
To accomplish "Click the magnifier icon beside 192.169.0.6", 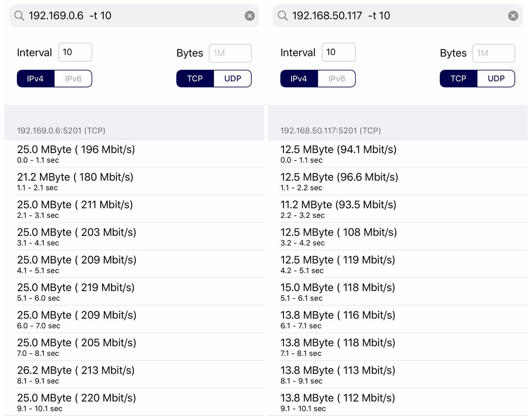I will (x=19, y=16).
